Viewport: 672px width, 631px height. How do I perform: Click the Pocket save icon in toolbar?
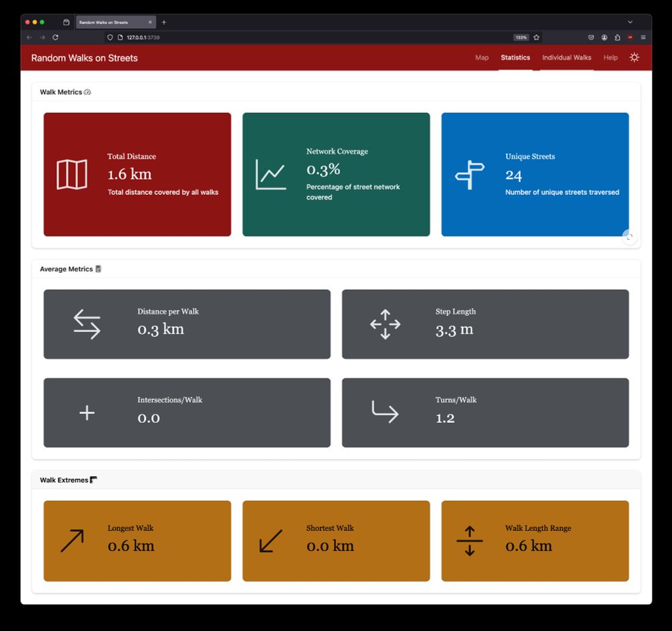[591, 37]
